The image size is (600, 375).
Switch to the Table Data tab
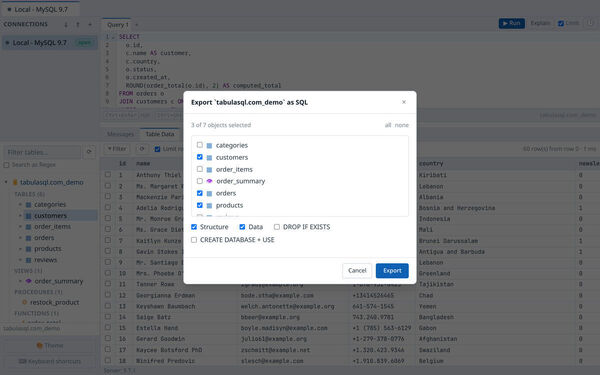coord(160,134)
